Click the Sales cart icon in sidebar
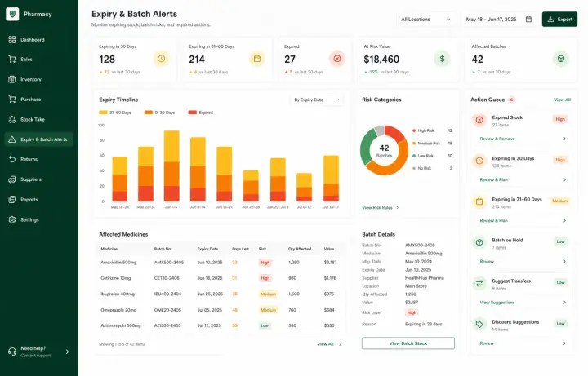 (x=12, y=60)
